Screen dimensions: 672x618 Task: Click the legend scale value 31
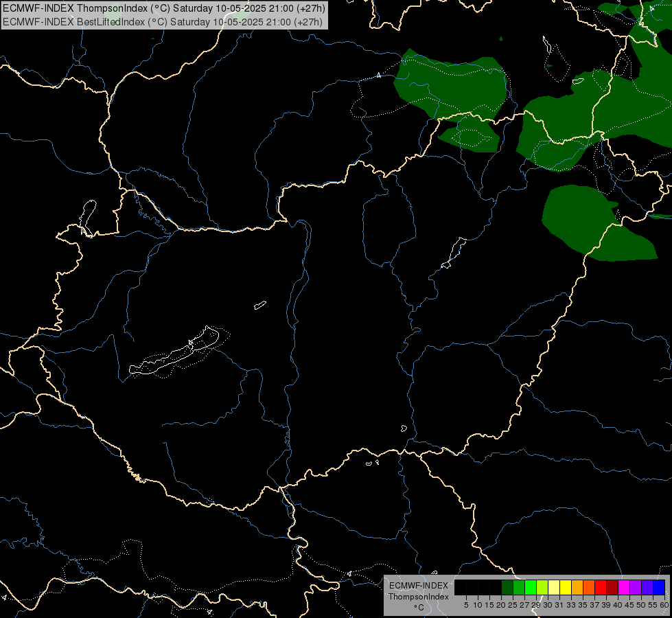[x=559, y=605]
